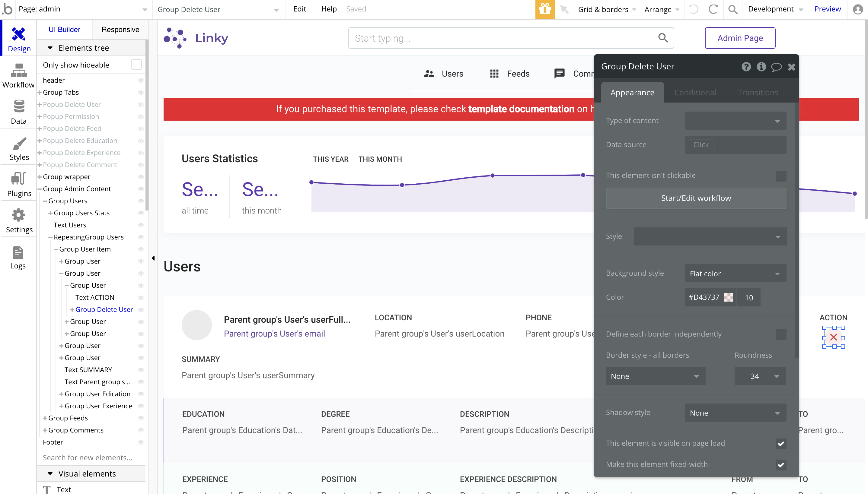The width and height of the screenshot is (868, 494).
Task: Open the Background style dropdown
Action: 735,274
